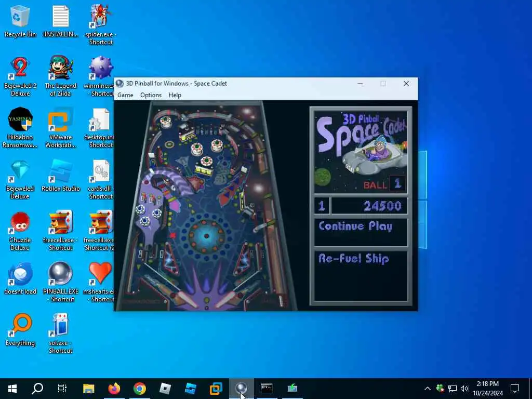
Task: Select the Everything search desktop icon
Action: pyautogui.click(x=20, y=330)
